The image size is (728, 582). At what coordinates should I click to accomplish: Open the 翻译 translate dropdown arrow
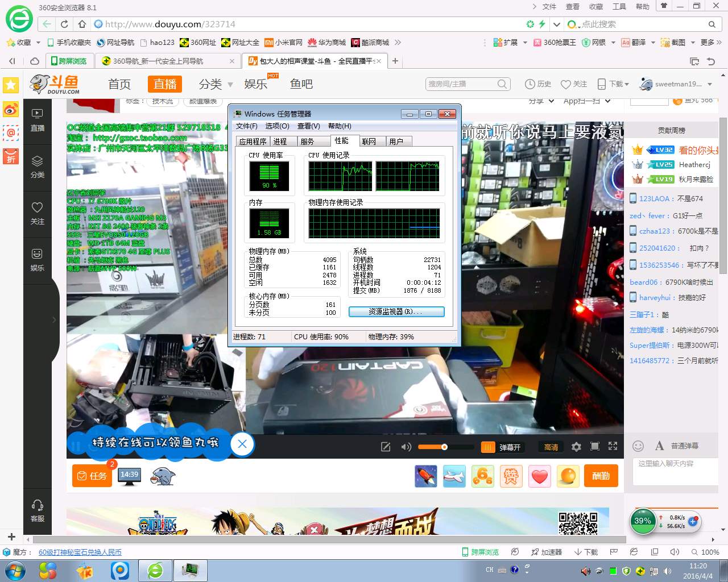pos(653,43)
